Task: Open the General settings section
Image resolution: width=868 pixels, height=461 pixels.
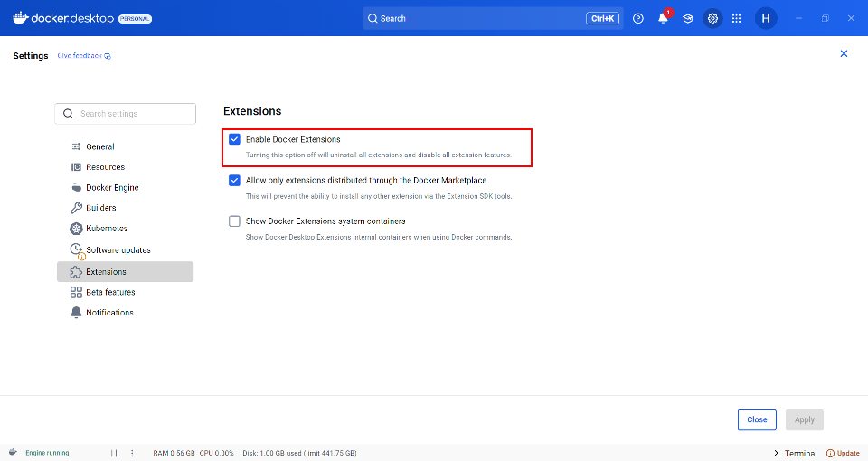Action: (x=99, y=146)
